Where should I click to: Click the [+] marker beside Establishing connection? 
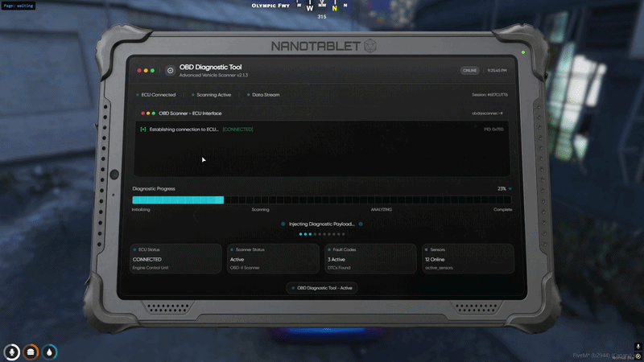click(x=143, y=130)
